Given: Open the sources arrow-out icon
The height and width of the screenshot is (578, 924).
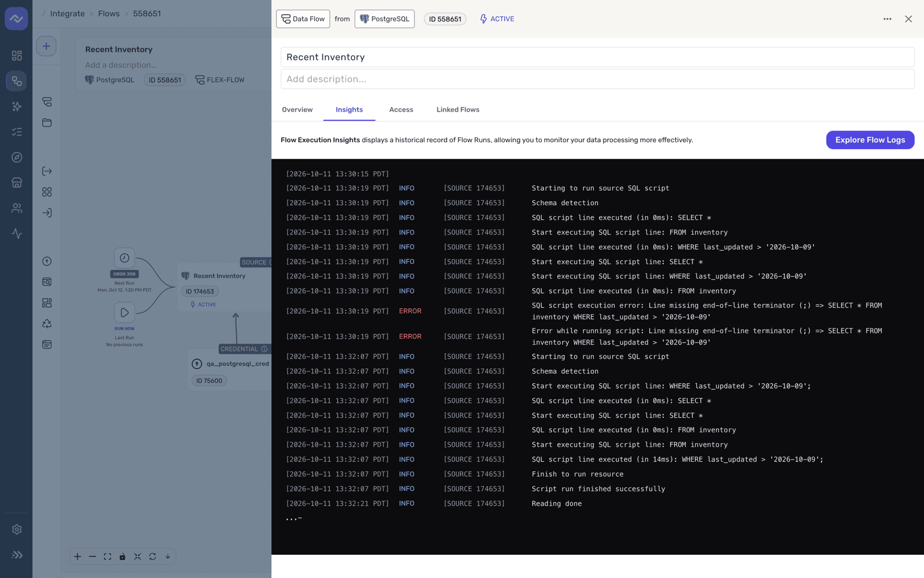Looking at the screenshot, I should 47,171.
